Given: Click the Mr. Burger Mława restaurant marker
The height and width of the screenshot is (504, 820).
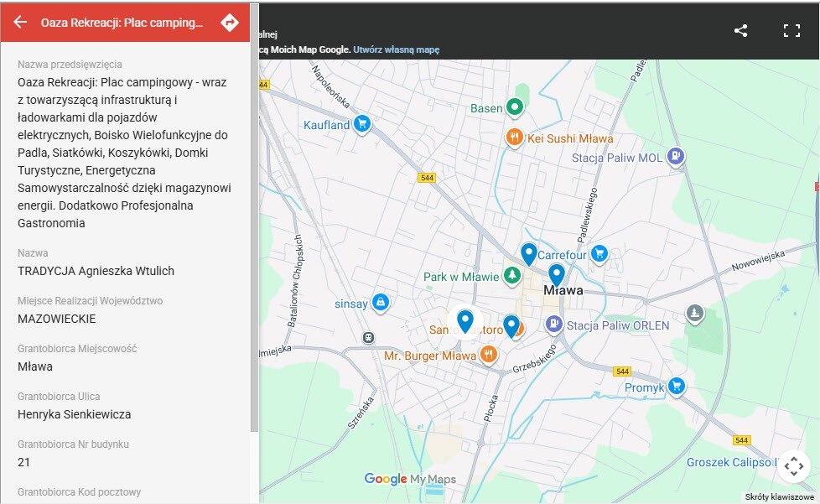Looking at the screenshot, I should [489, 355].
